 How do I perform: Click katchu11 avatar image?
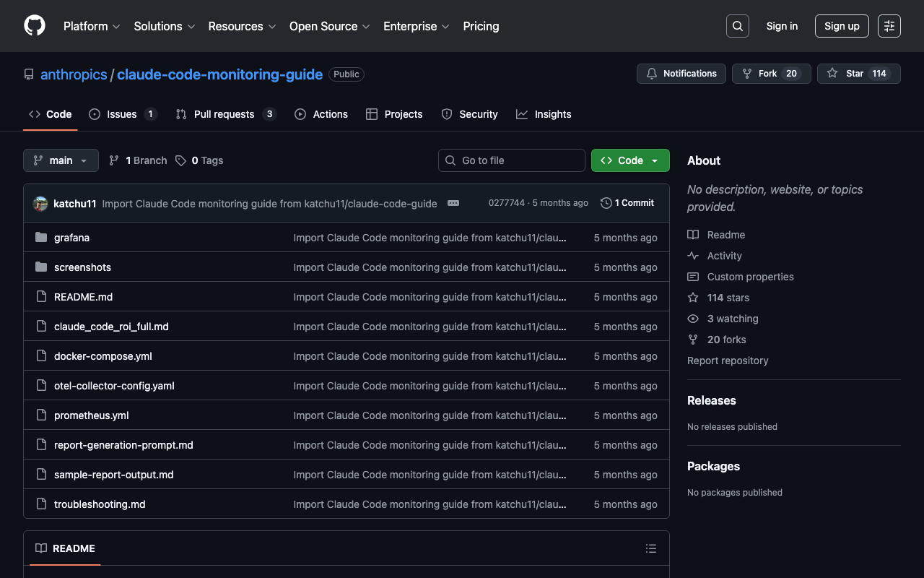click(40, 204)
